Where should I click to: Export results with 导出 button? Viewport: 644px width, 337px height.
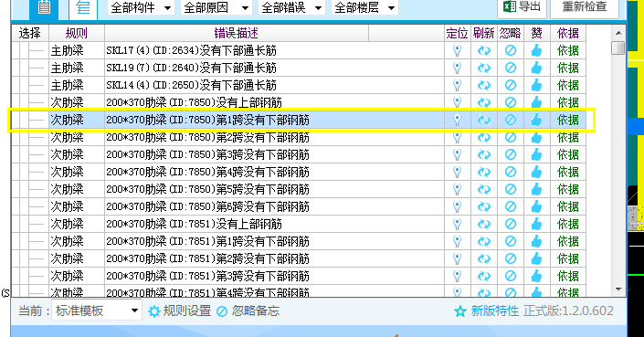click(x=522, y=7)
